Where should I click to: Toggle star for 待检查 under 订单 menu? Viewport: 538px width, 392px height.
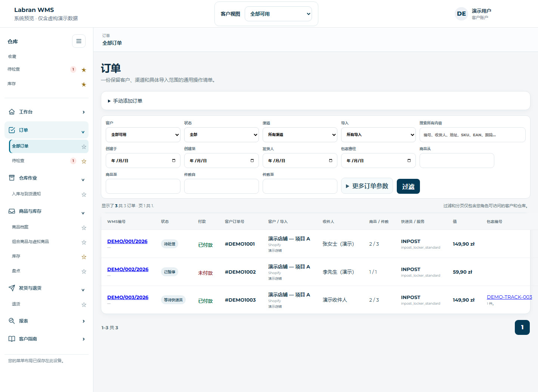(x=84, y=161)
